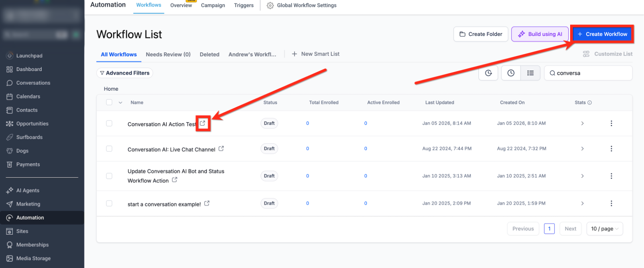The height and width of the screenshot is (268, 644).
Task: Open 'start a conversation example!' external link icon
Action: coord(207,203)
